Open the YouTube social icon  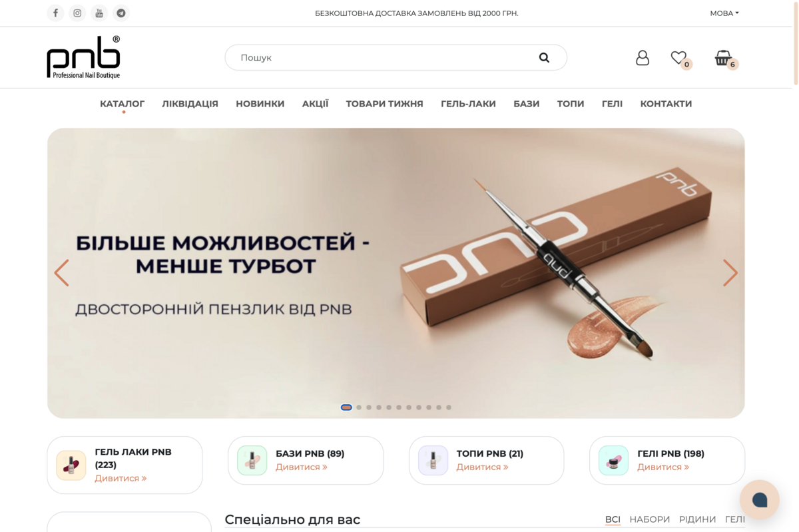tap(99, 13)
